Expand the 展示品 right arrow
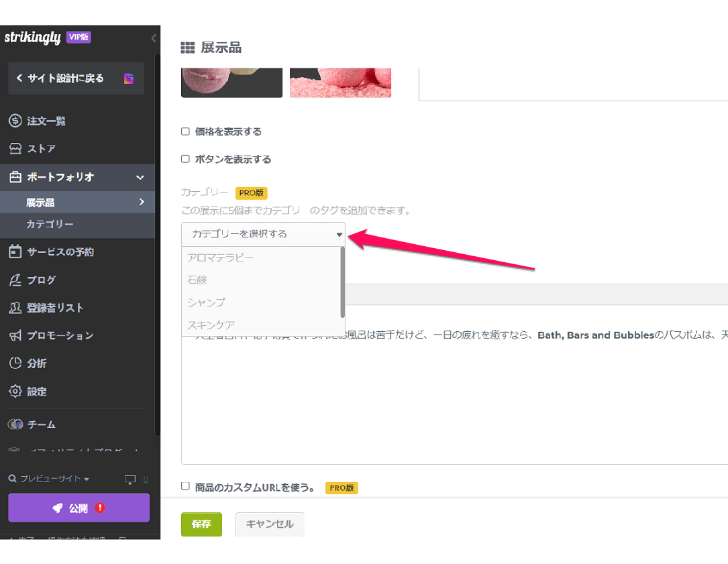Viewport: 728px width, 564px height. click(142, 202)
